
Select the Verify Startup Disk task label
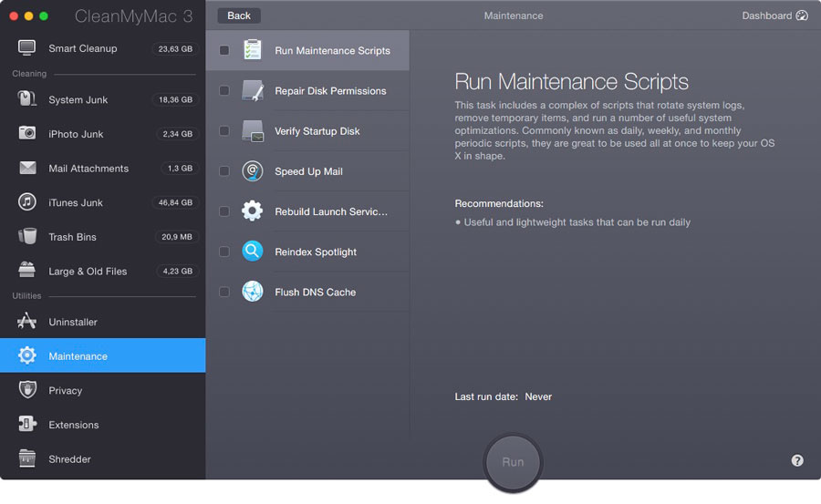pyautogui.click(x=317, y=131)
